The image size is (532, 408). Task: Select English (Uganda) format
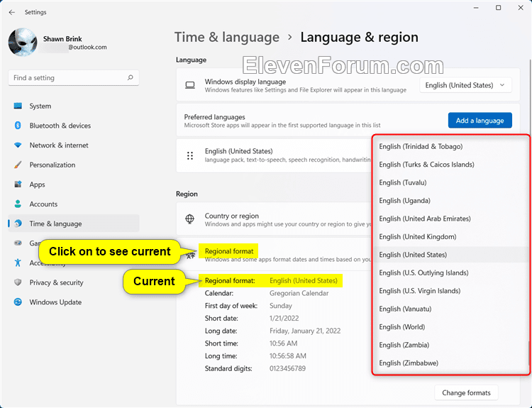450,201
